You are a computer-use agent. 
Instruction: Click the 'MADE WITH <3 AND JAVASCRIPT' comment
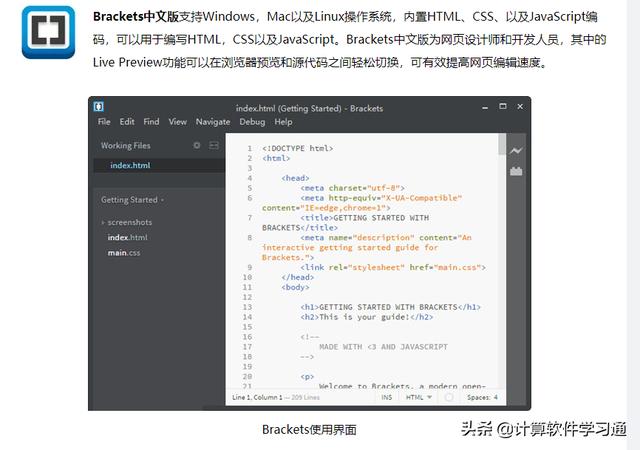point(383,347)
